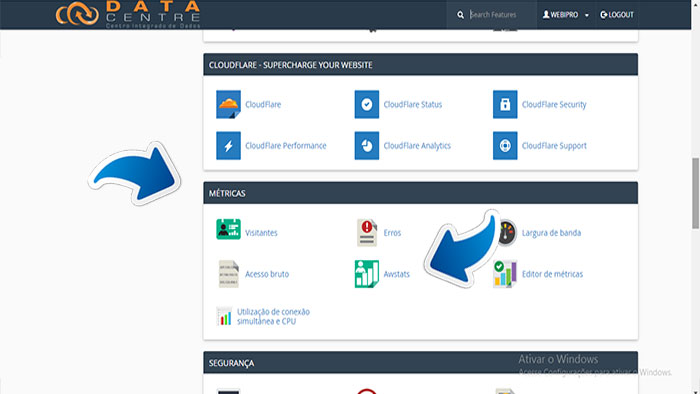Click the CloudFlare Support lifebuoy icon

pyautogui.click(x=505, y=145)
